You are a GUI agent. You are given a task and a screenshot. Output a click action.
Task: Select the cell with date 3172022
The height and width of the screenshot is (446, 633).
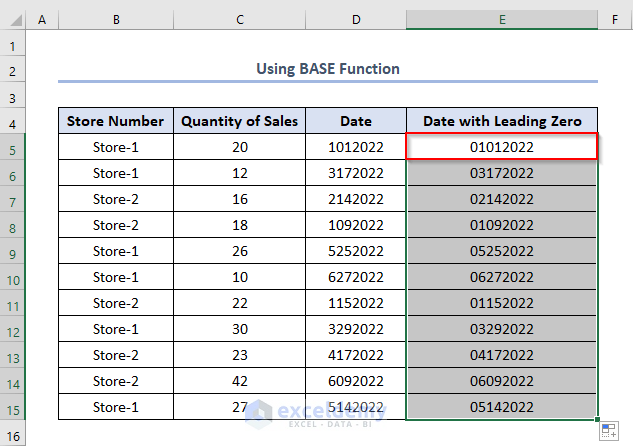[x=355, y=173]
